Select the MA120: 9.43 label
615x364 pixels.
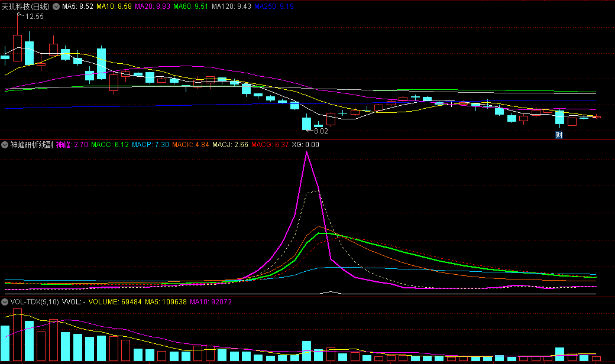[x=231, y=6]
